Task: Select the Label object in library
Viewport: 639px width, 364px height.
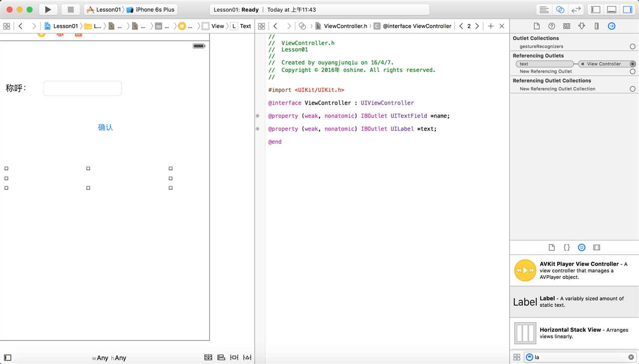Action: click(x=574, y=302)
